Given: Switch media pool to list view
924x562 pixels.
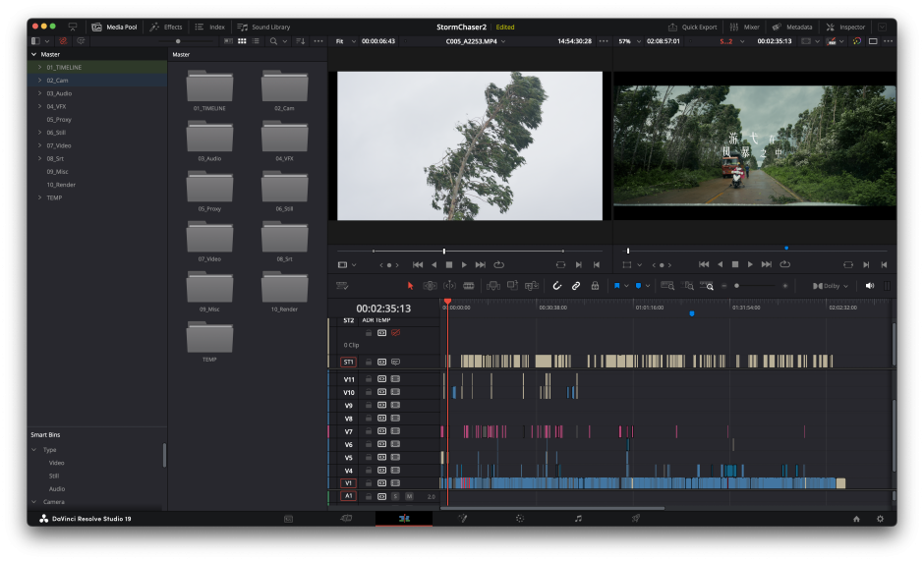Looking at the screenshot, I should click(256, 41).
